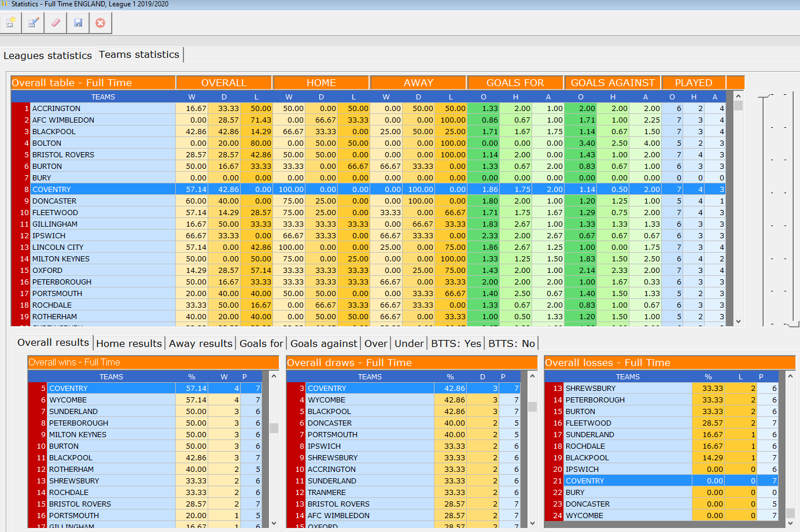Select BOLTON in the overall table
The height and width of the screenshot is (532, 800).
click(x=368, y=143)
